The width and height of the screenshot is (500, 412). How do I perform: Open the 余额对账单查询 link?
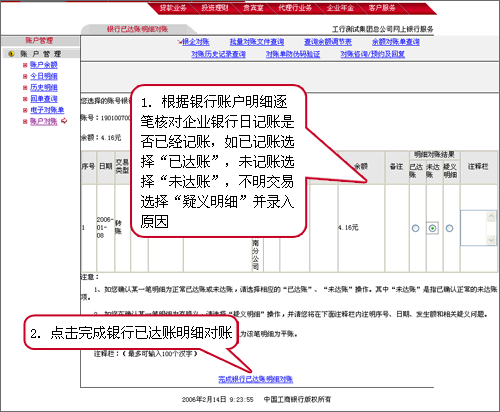pos(396,42)
